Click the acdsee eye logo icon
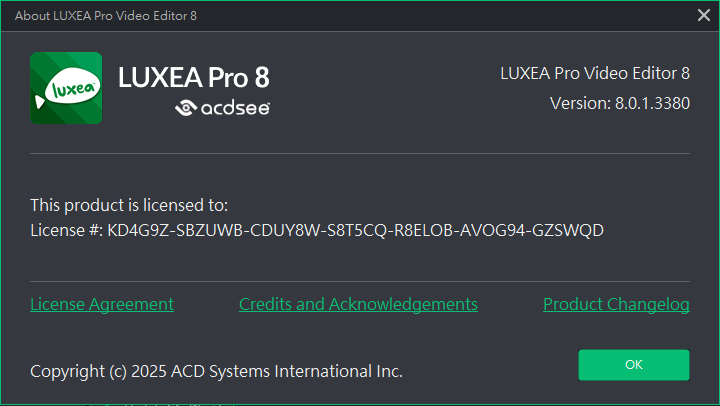This screenshot has height=406, width=720. [186, 108]
